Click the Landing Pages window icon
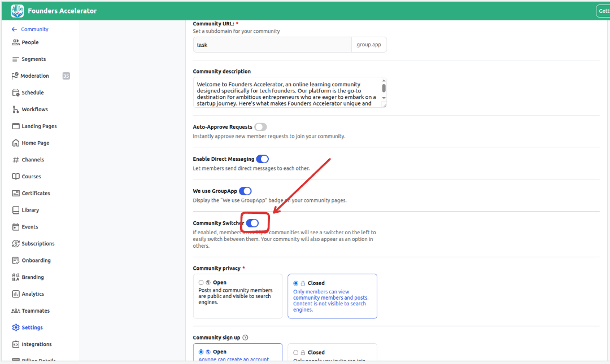 point(16,126)
